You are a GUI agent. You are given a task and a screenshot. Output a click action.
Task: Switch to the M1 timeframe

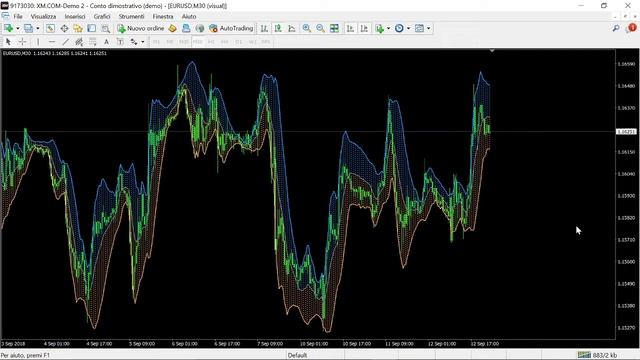click(156, 42)
